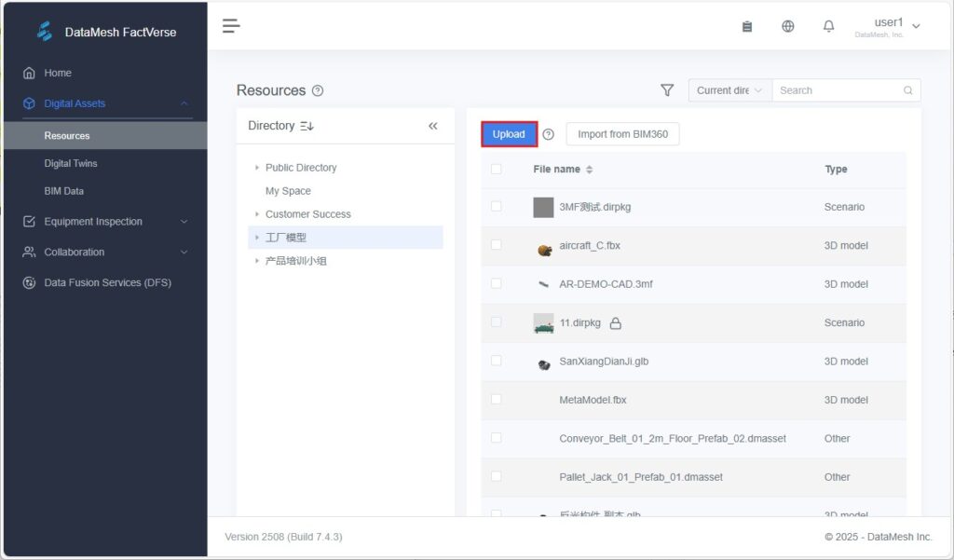954x560 pixels.
Task: Click the globe language icon
Action: pos(788,26)
